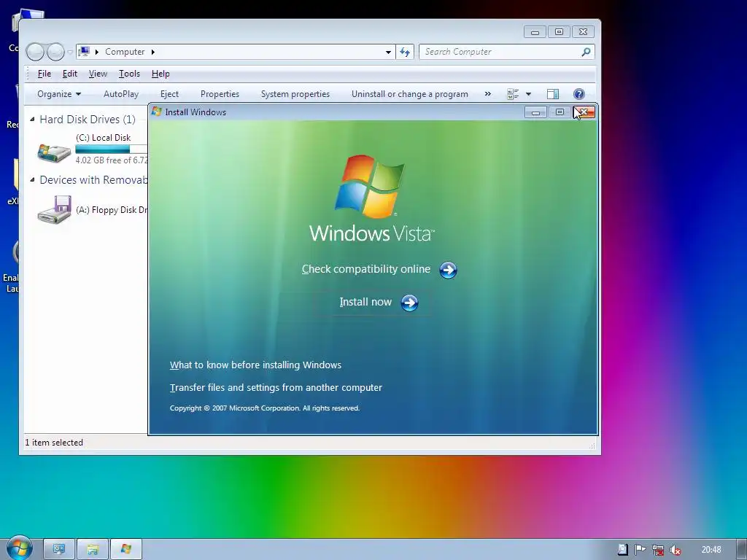Close the Install Windows dialog
747x560 pixels.
pyautogui.click(x=584, y=112)
